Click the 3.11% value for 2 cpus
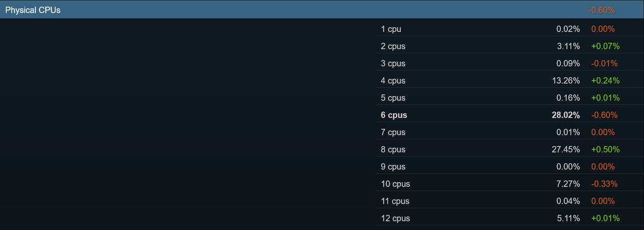This screenshot has height=230, width=644. pyautogui.click(x=569, y=46)
